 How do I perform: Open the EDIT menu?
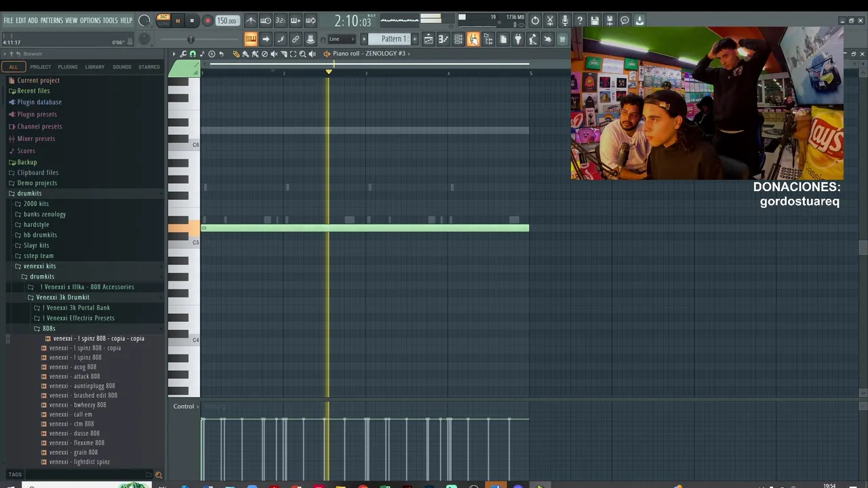[x=20, y=20]
